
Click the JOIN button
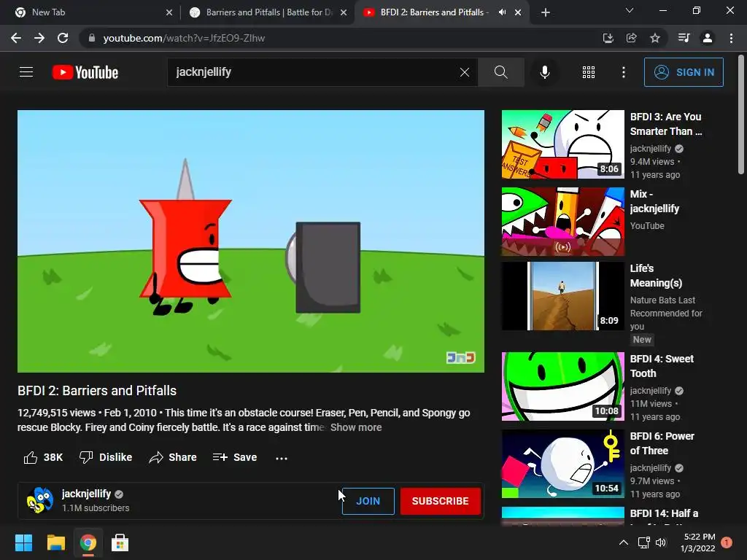(368, 501)
